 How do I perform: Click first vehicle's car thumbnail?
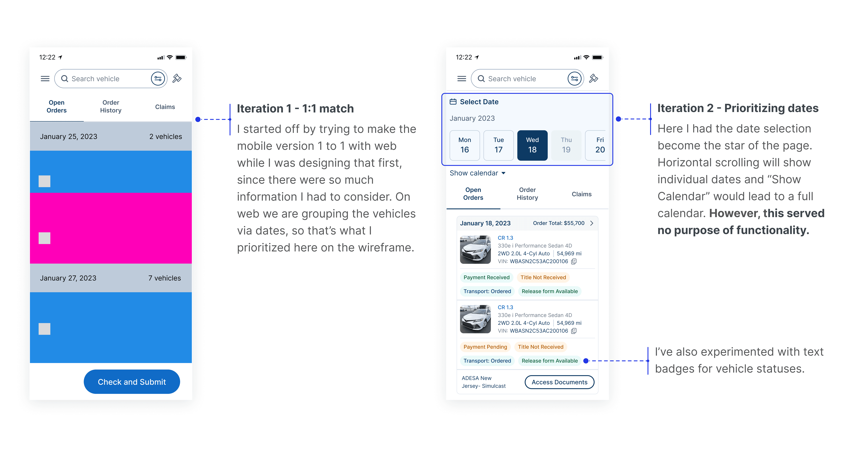click(x=475, y=249)
